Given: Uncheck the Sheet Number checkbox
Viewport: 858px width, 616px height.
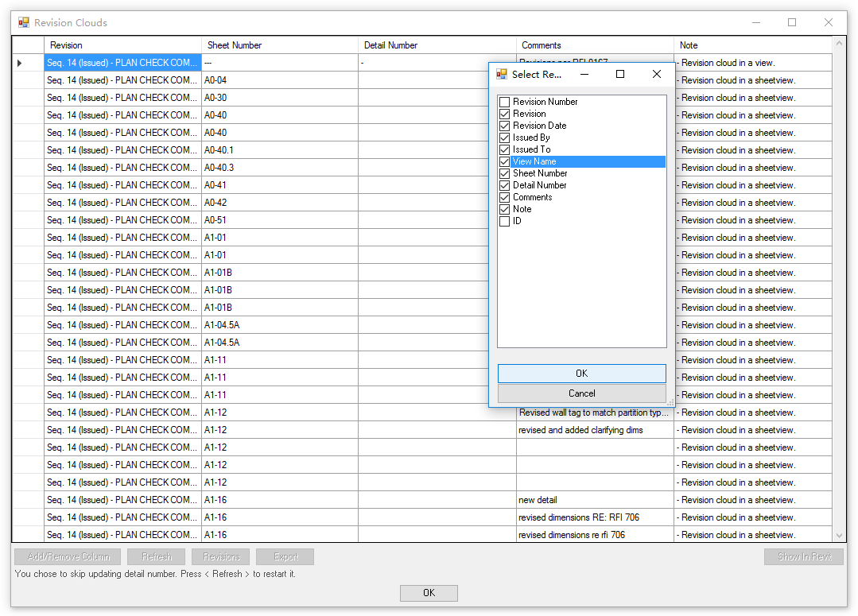Looking at the screenshot, I should 504,173.
